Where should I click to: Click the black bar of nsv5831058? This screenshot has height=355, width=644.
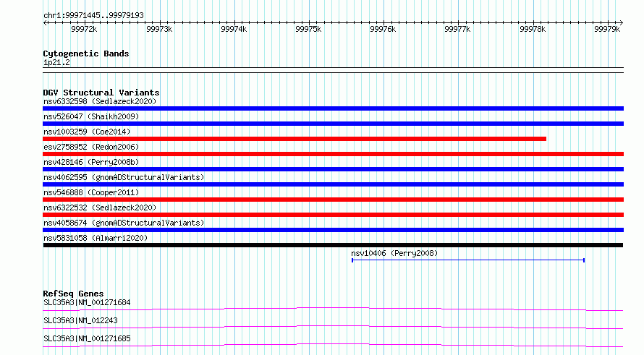coord(333,245)
